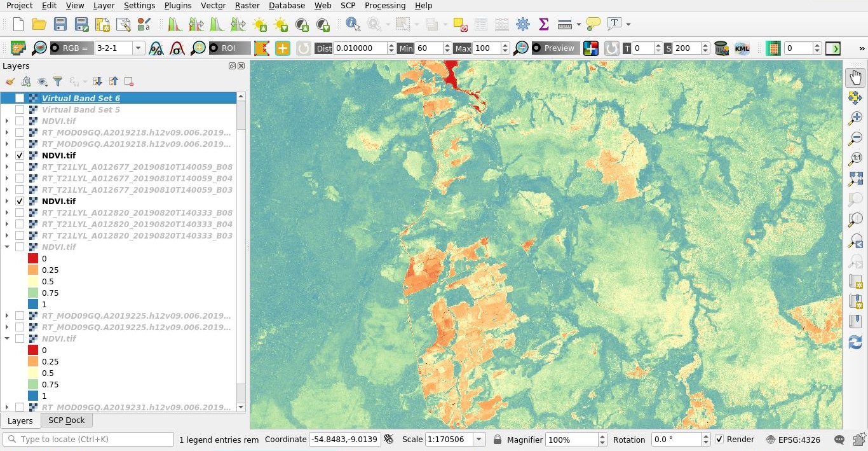Open the Layer Styling panel paintbrush icon
Image resolution: width=868 pixels, height=451 pixels.
click(x=9, y=81)
